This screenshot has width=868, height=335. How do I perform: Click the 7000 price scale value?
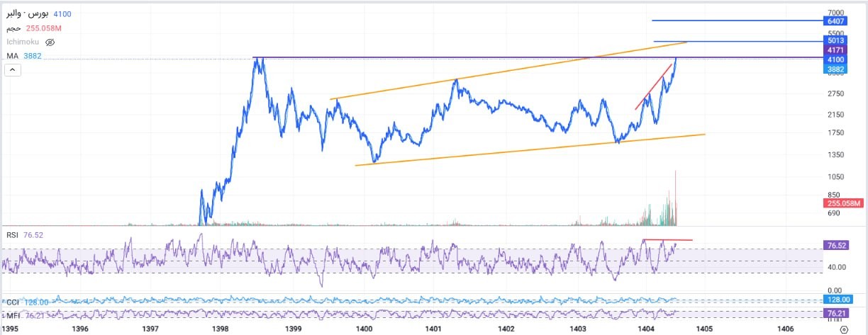point(835,13)
